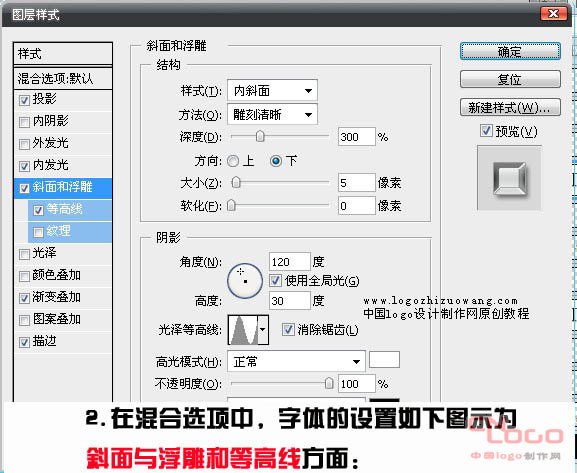
Task: Open the gloss contour curve thumbnail
Action: tap(243, 330)
